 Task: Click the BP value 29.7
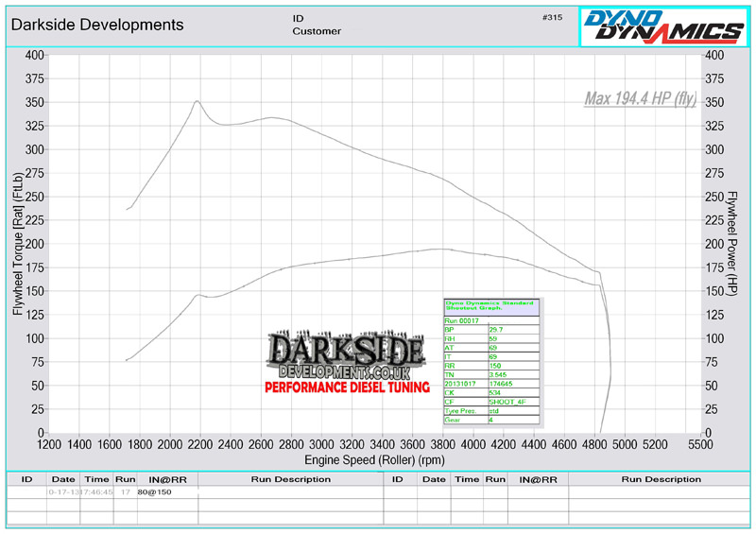click(x=495, y=330)
